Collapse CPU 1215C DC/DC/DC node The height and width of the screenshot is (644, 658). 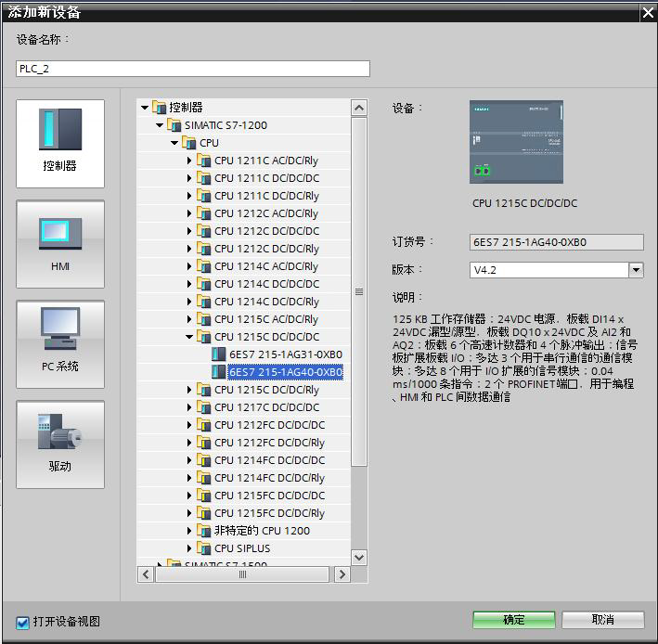(x=189, y=337)
